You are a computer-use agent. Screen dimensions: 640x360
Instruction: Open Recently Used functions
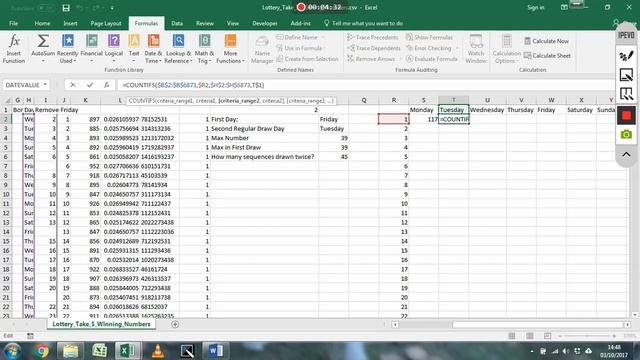pyautogui.click(x=67, y=49)
